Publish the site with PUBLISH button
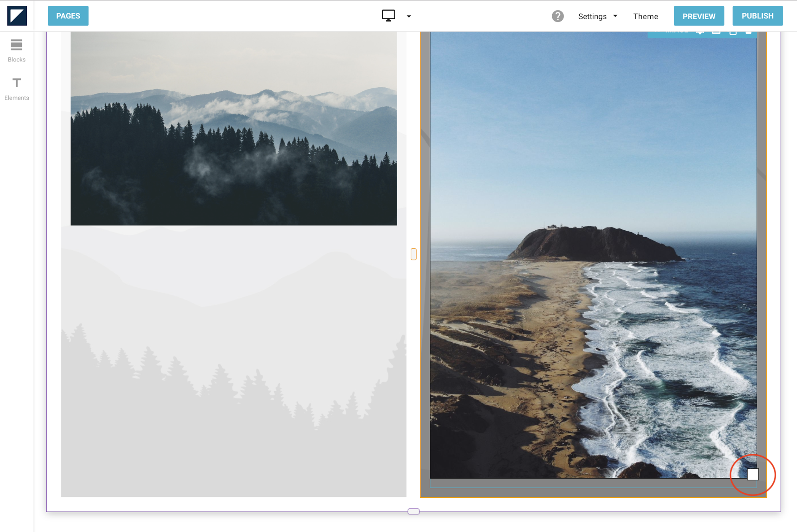Viewport: 797px width, 532px height. [x=757, y=16]
